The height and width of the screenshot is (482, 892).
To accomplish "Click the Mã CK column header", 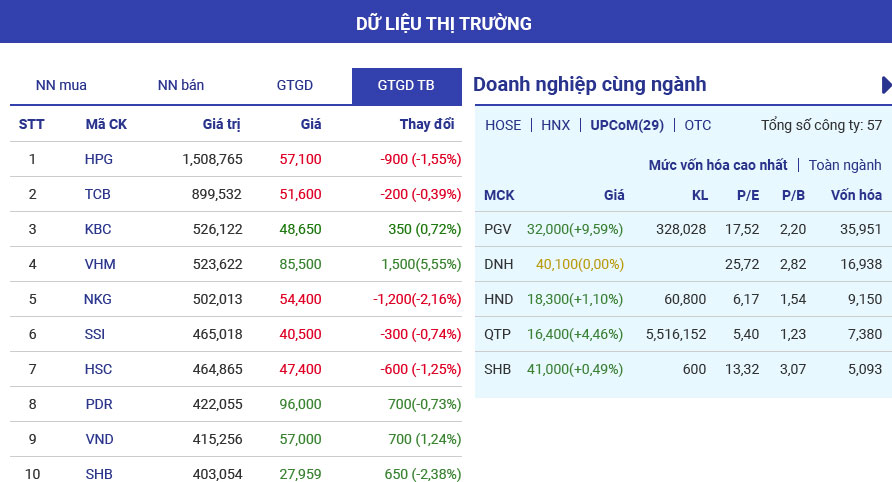I will pos(106,124).
